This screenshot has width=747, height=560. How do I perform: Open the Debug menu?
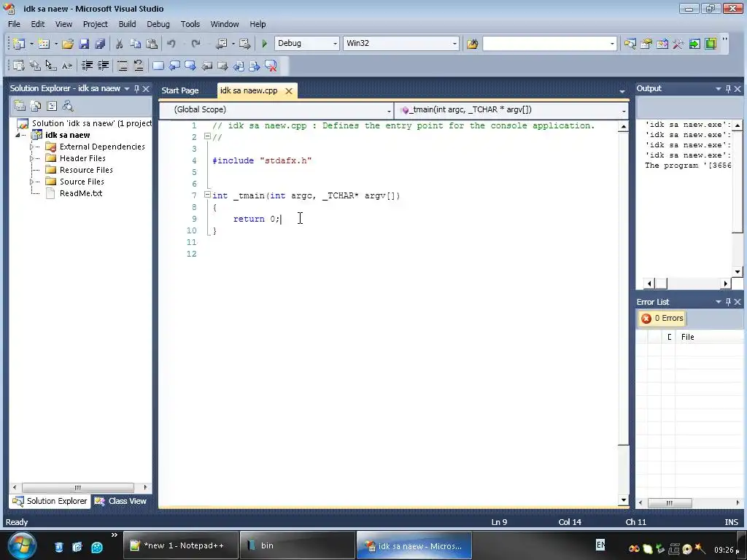(158, 24)
